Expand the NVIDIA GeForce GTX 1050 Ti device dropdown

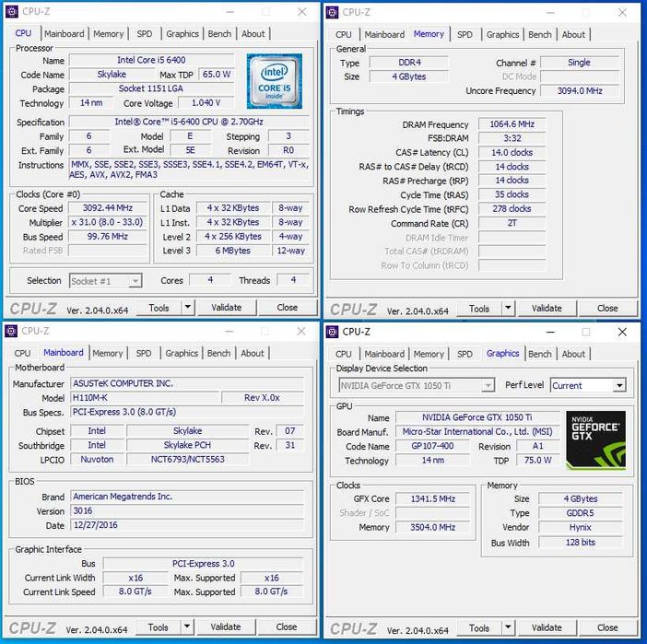(488, 386)
